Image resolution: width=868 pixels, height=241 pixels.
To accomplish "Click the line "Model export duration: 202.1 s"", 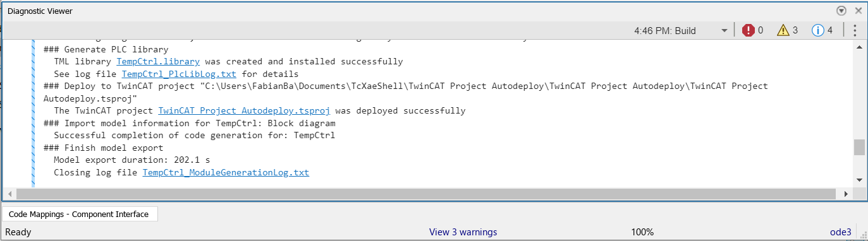I will tap(131, 160).
